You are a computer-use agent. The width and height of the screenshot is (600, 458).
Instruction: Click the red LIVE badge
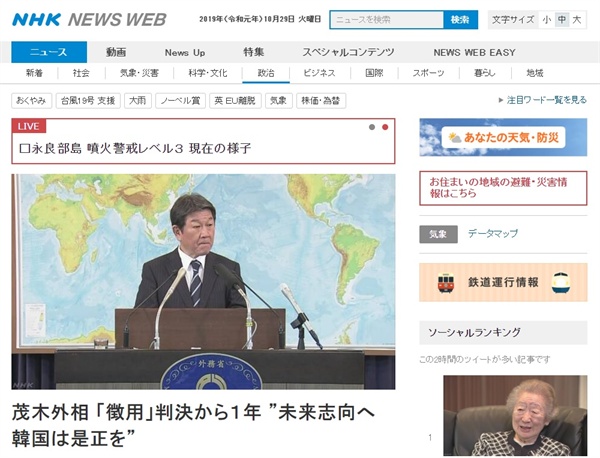tap(30, 127)
